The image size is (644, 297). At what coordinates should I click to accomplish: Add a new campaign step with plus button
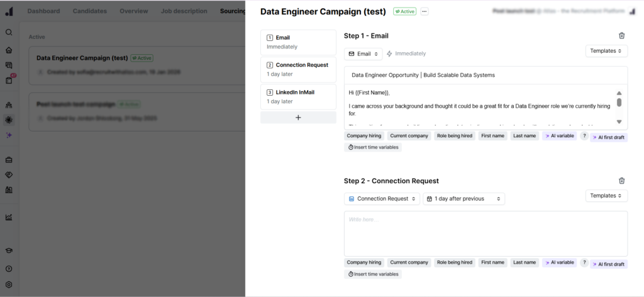click(298, 118)
